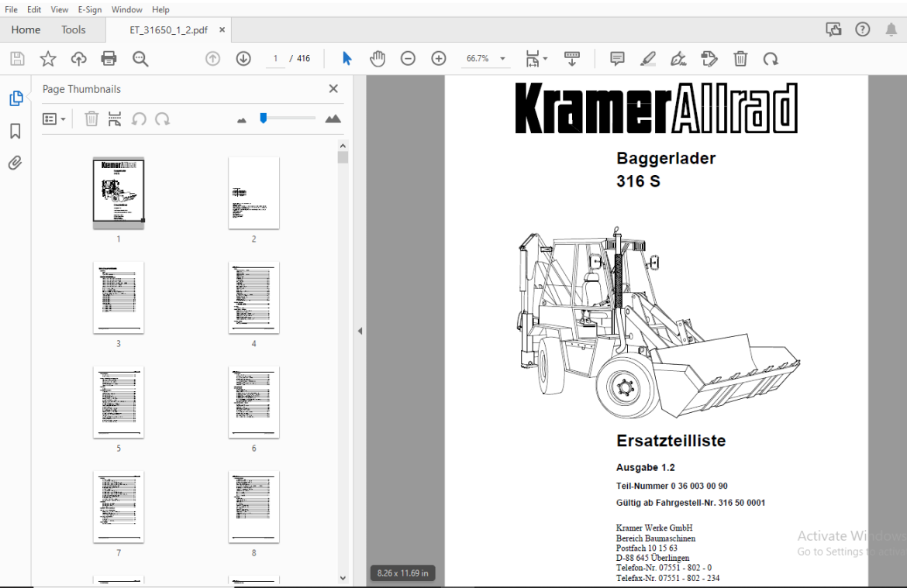Delete page using toolbar trash icon

(x=740, y=58)
